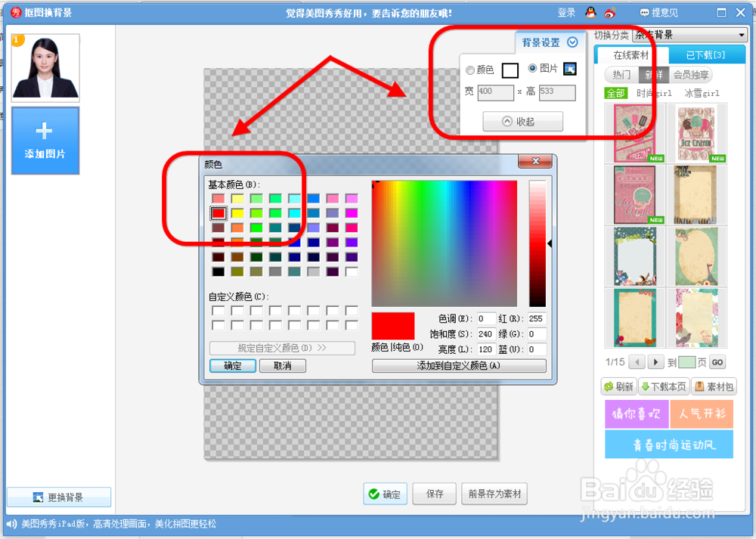756x539 pixels.
Task: Open the 青春时尚运动风 banner
Action: click(x=669, y=445)
